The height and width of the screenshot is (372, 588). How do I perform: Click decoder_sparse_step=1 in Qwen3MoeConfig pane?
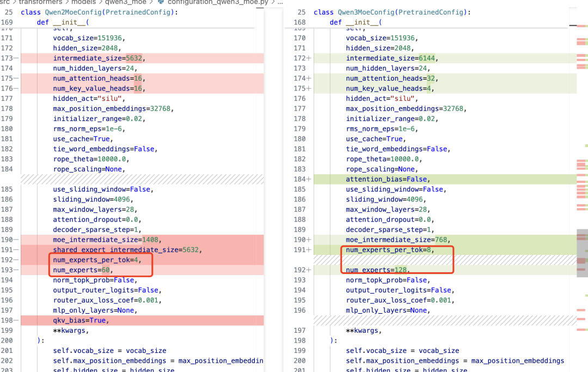390,229
